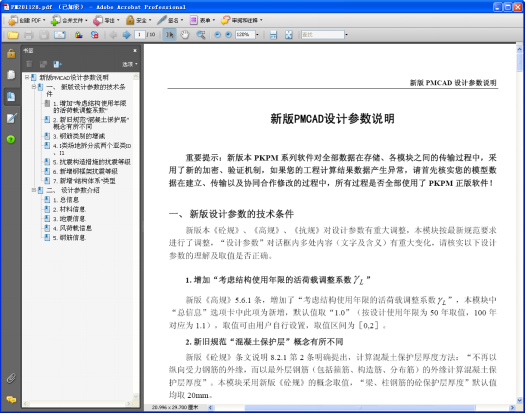Open the find options dropdown arrow
Viewport: 526px width, 414px height.
point(347,35)
